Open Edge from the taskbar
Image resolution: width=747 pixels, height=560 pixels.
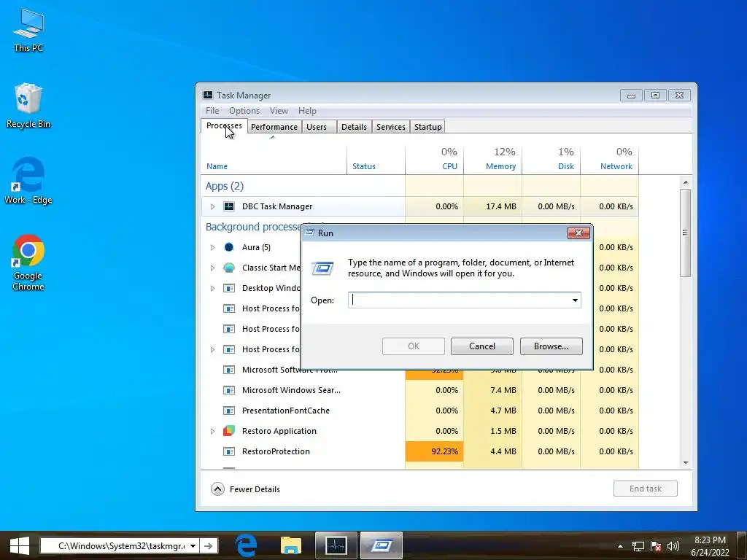(247, 545)
